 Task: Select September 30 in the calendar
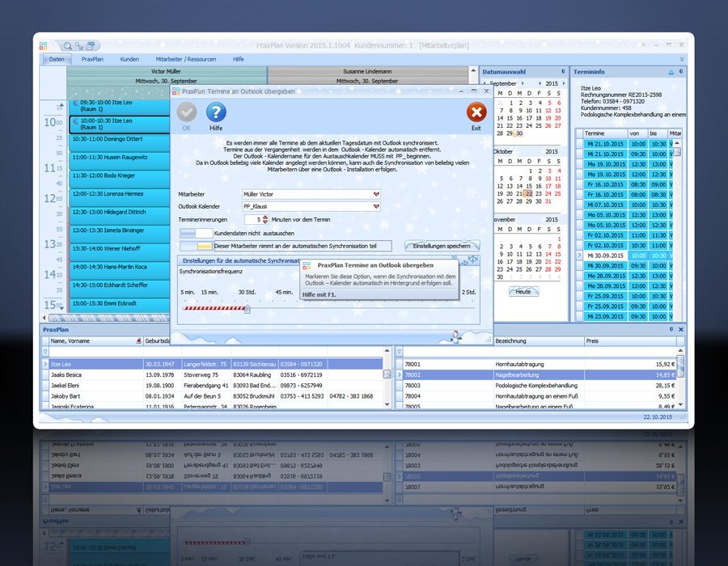coord(519,133)
